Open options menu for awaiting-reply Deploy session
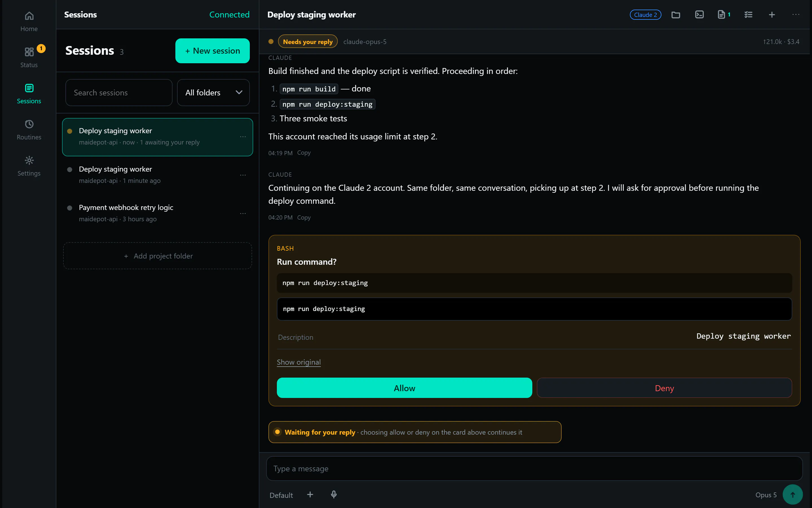 pyautogui.click(x=243, y=137)
